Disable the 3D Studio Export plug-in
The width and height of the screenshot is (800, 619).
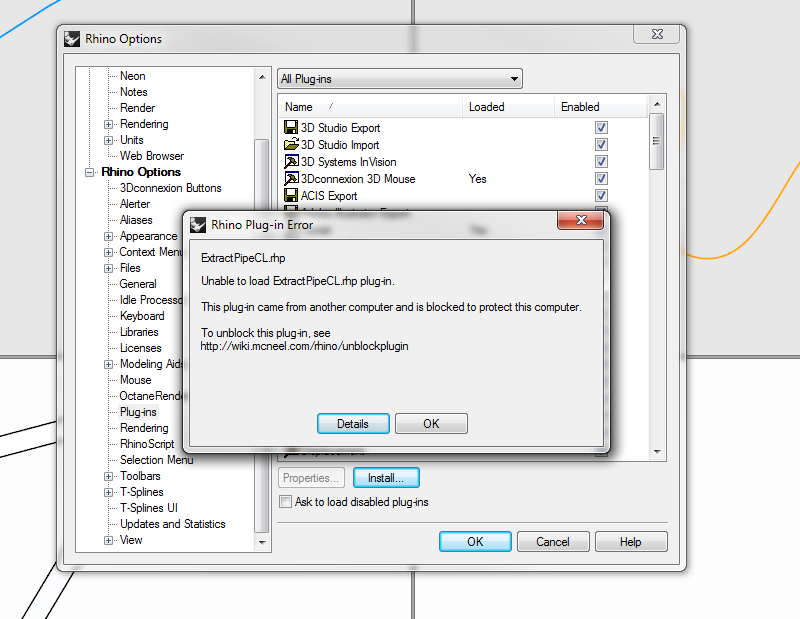pyautogui.click(x=601, y=127)
